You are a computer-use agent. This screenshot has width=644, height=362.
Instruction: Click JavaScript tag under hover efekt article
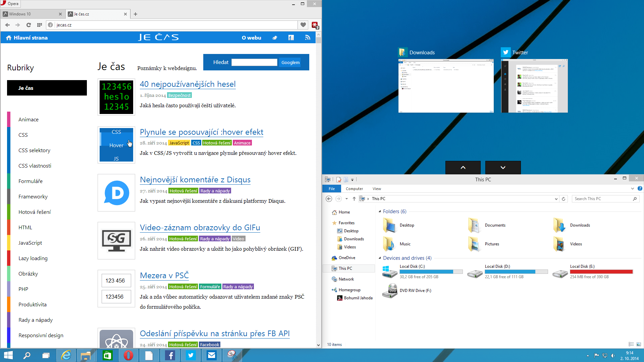[179, 143]
